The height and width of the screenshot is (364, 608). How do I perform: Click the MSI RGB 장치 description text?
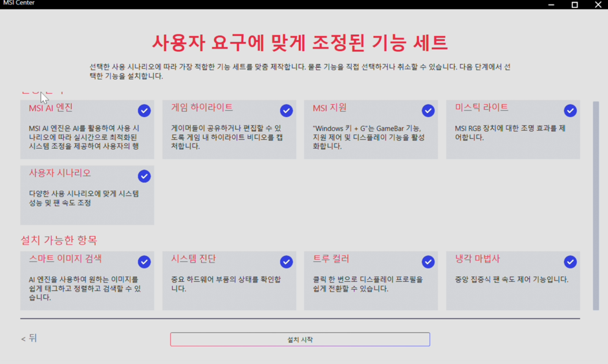pyautogui.click(x=510, y=133)
